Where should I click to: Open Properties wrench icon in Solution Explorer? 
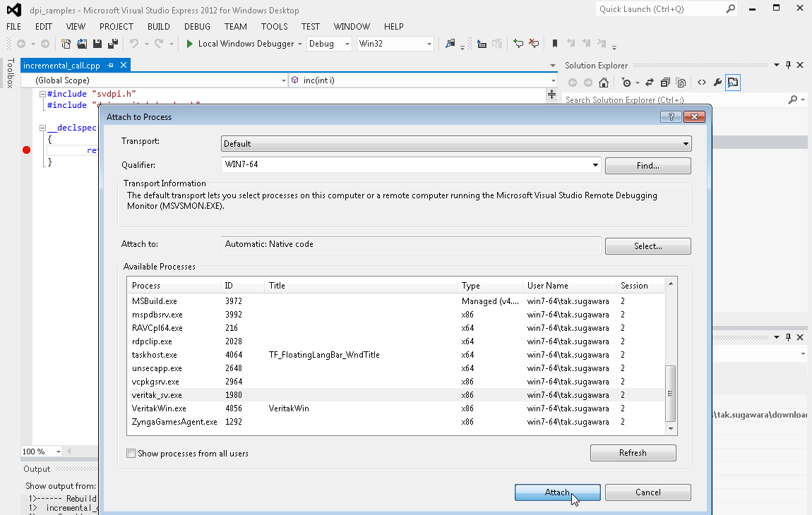(717, 83)
